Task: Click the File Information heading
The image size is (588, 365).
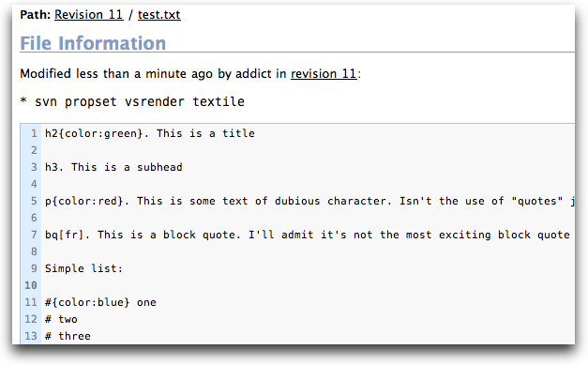Action: (93, 43)
